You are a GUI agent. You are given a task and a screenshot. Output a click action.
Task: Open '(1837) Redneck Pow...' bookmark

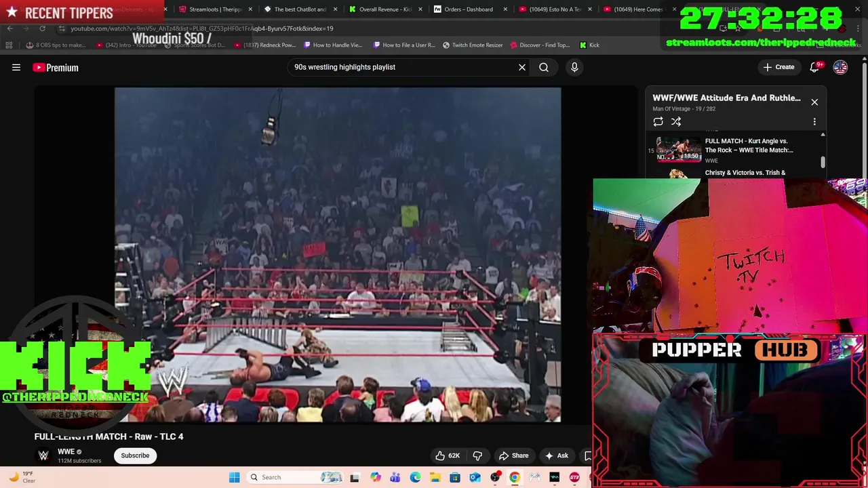pyautogui.click(x=265, y=45)
